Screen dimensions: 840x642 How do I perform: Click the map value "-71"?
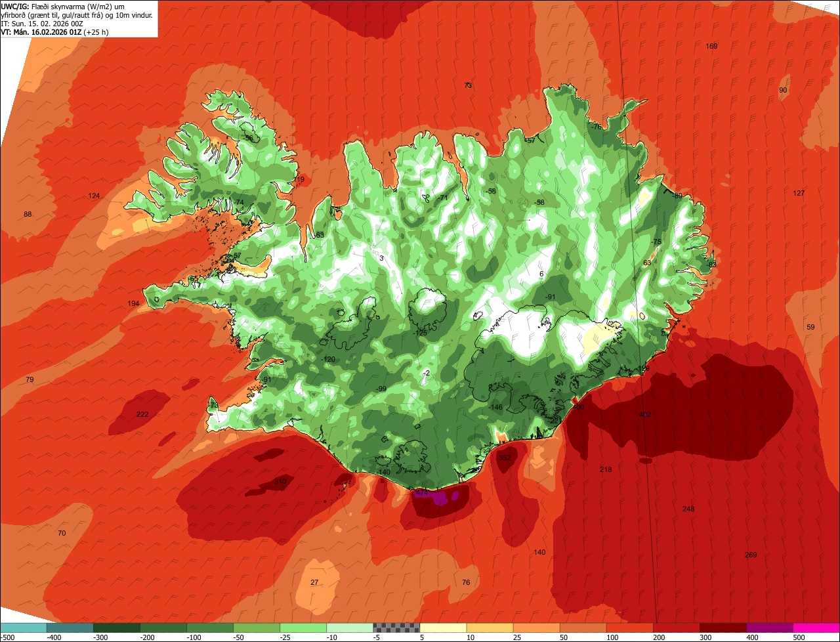[x=442, y=198]
